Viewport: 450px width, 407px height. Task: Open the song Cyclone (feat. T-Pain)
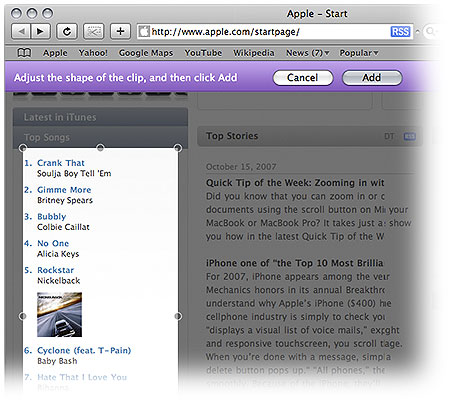coord(84,350)
